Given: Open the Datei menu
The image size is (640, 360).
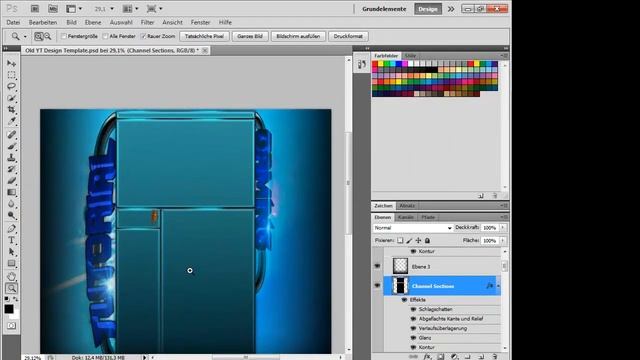Looking at the screenshot, I should click(13, 22).
